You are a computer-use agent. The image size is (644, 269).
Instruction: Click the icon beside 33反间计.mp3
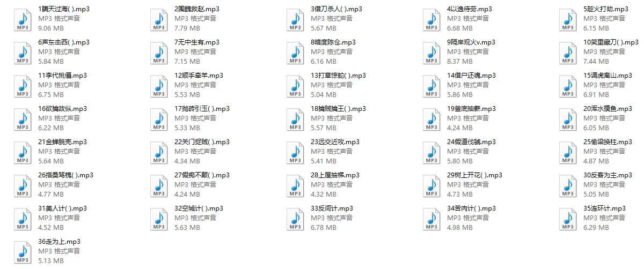click(295, 218)
